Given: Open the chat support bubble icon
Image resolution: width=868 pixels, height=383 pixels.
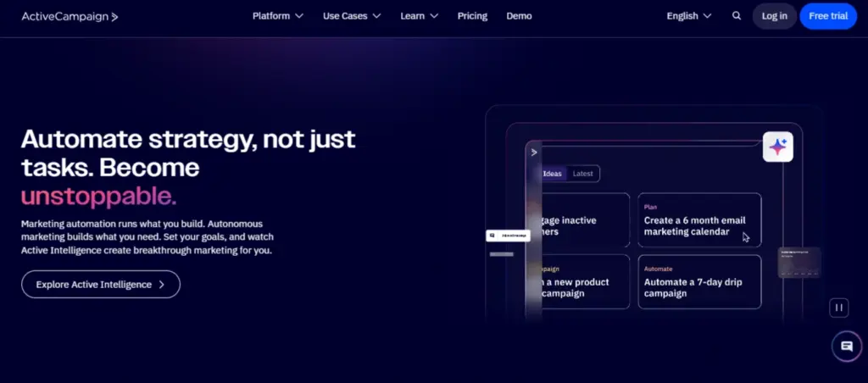Looking at the screenshot, I should (x=847, y=347).
